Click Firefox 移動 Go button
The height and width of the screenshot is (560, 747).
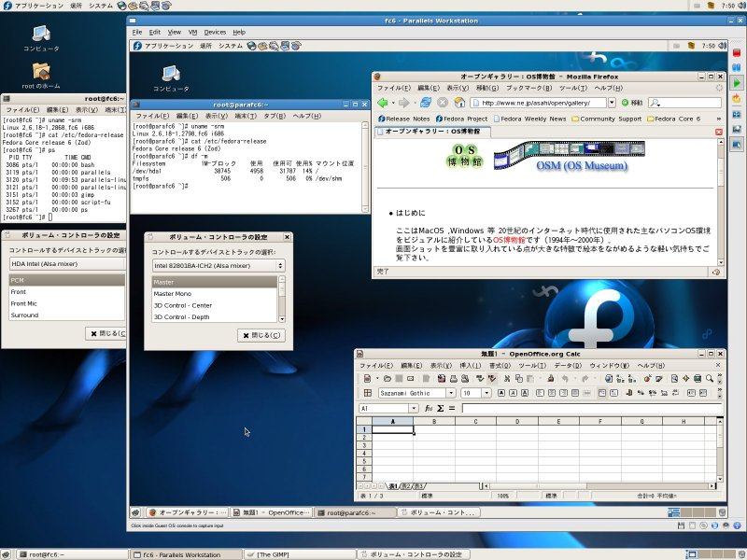632,103
